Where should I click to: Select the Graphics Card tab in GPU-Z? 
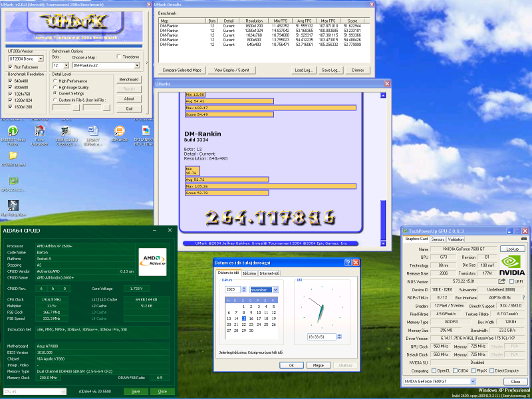click(x=416, y=239)
